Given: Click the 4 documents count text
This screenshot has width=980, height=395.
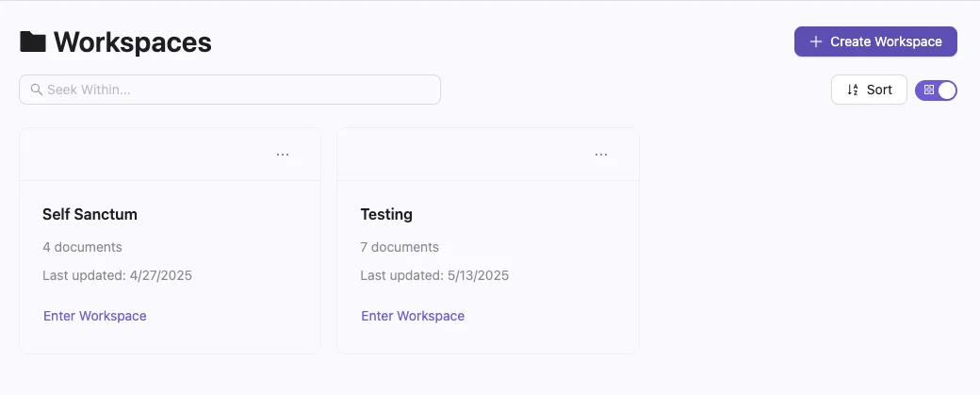Looking at the screenshot, I should tap(82, 247).
